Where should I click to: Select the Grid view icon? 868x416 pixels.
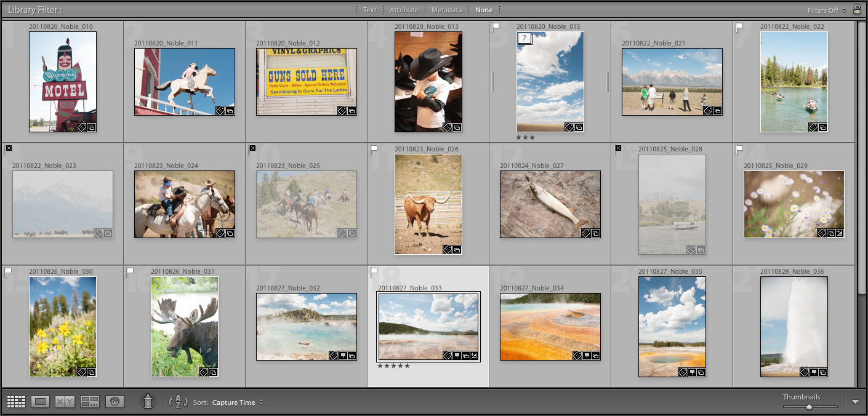click(16, 401)
